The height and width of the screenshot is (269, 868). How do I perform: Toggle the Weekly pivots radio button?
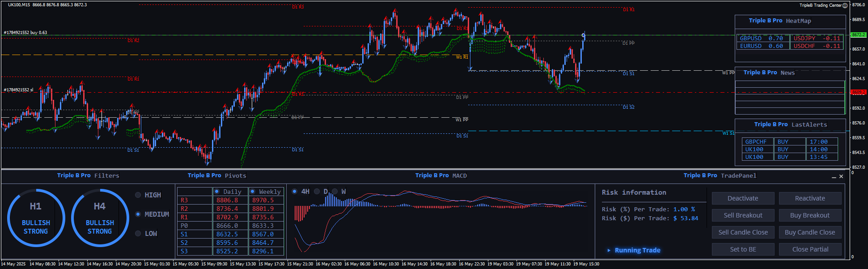click(x=253, y=192)
